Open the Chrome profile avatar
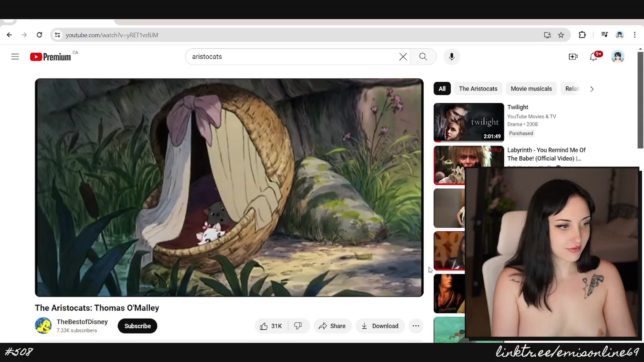 (x=620, y=35)
